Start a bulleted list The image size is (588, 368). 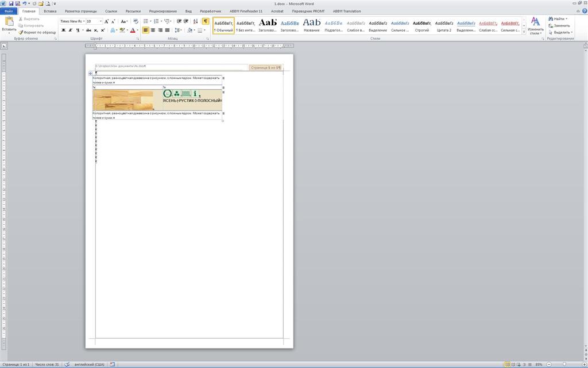point(146,21)
